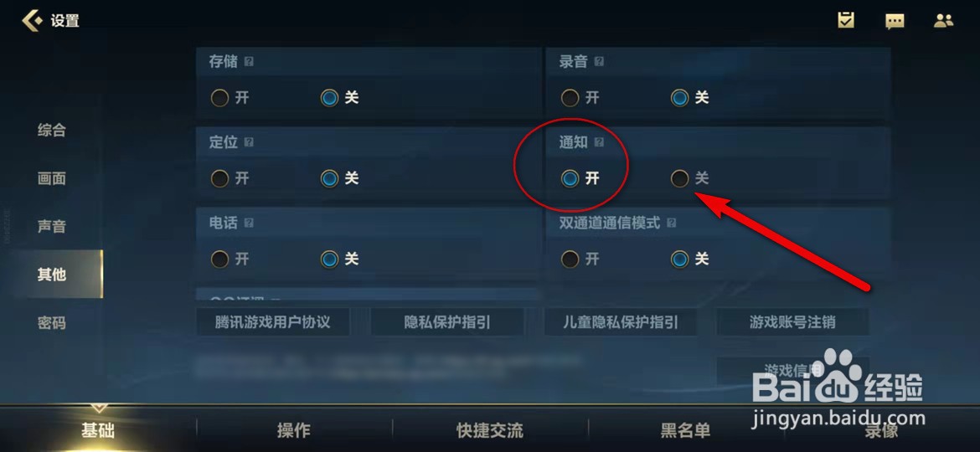Image resolution: width=980 pixels, height=452 pixels.
Task: Open the chat message bubble icon
Action: click(895, 21)
